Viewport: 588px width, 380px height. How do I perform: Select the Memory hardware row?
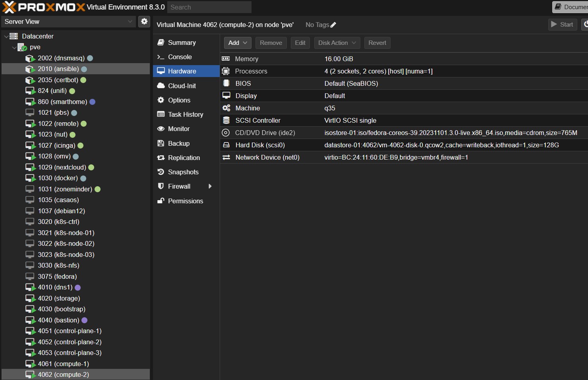(246, 59)
